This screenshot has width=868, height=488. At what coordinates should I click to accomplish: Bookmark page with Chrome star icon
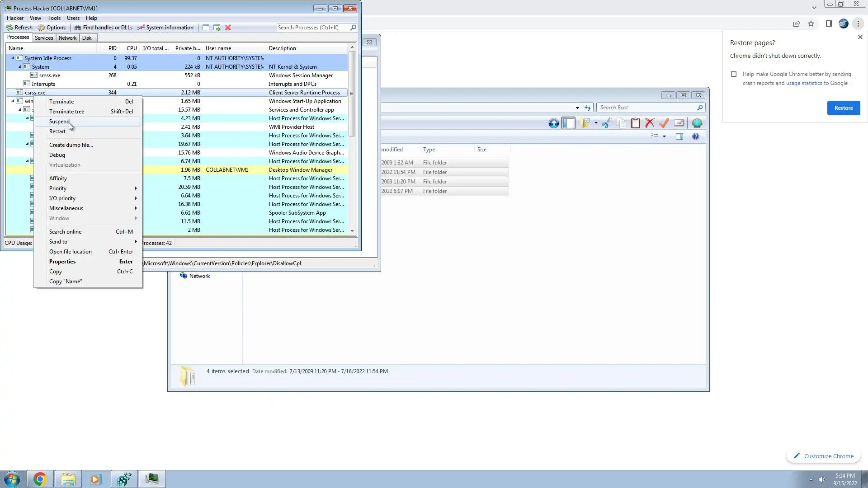pyautogui.click(x=811, y=24)
